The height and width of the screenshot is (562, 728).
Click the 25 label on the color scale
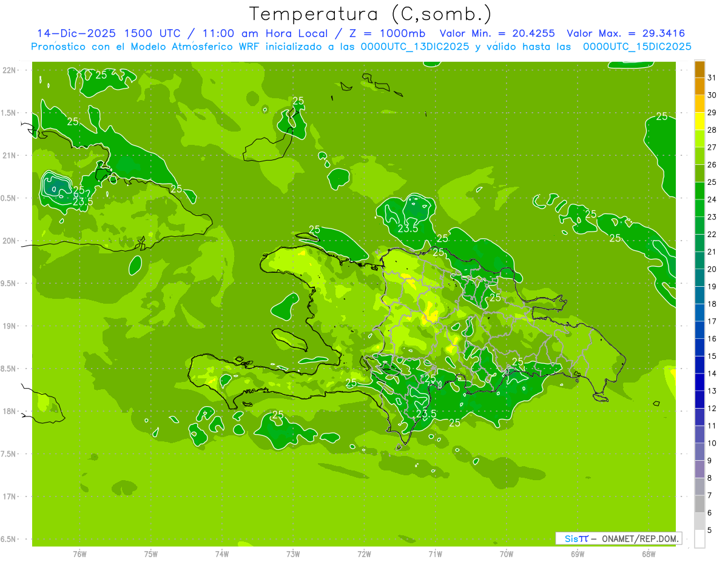point(712,182)
